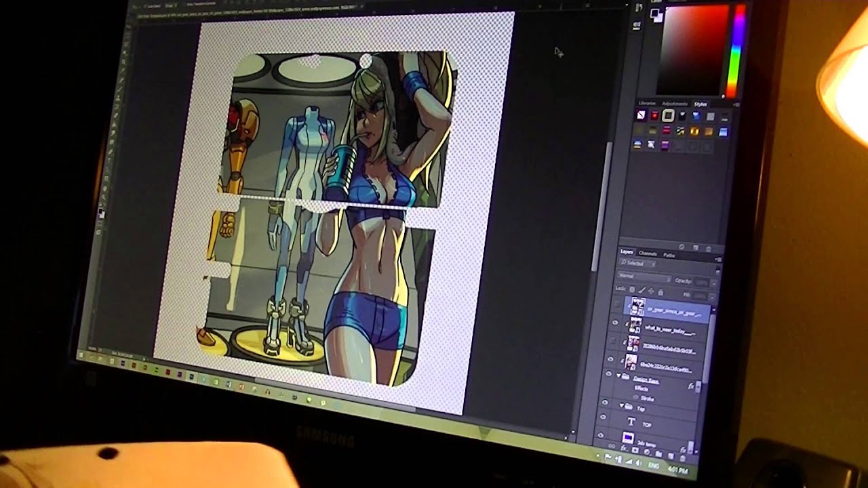
Task: Apply the striped multicolor style swatch
Action: [x=680, y=131]
